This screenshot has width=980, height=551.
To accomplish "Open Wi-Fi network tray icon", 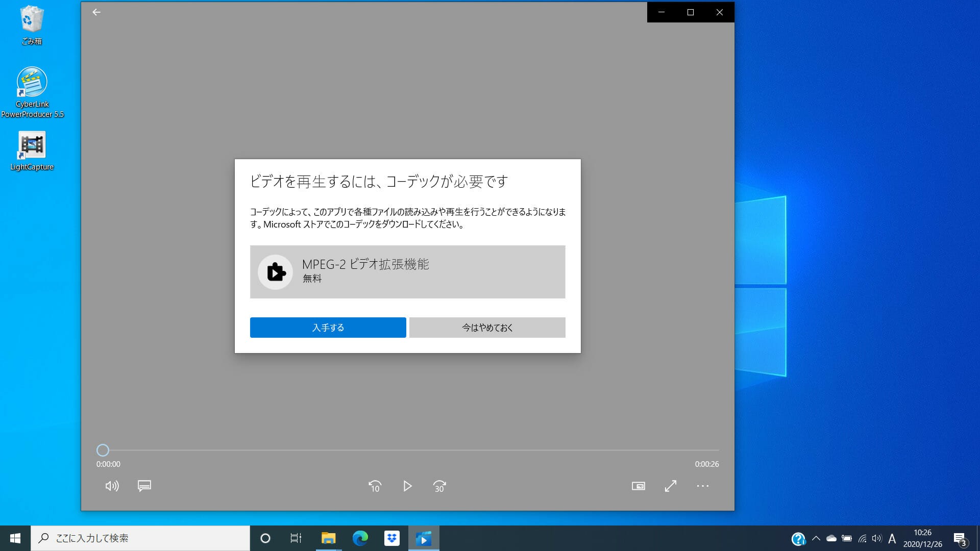I will 862,538.
